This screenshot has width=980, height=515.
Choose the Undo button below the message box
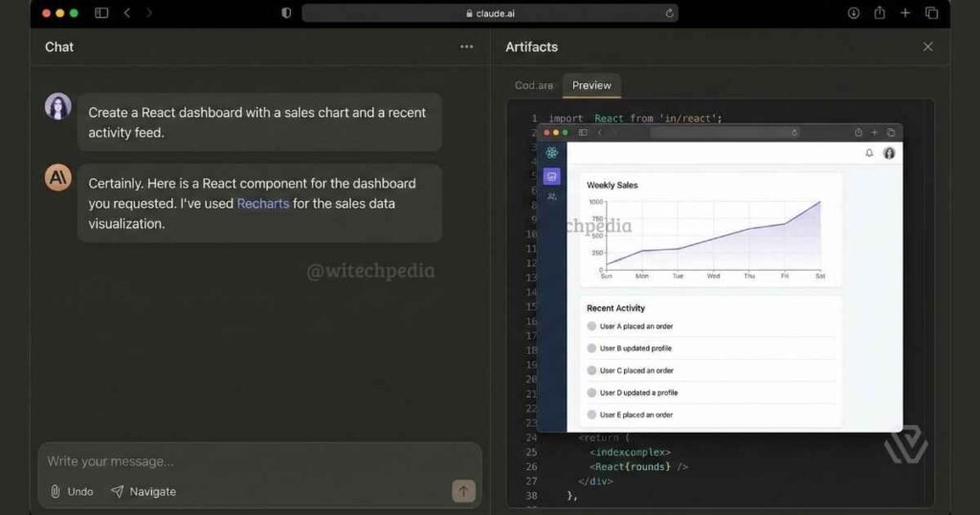[80, 492]
